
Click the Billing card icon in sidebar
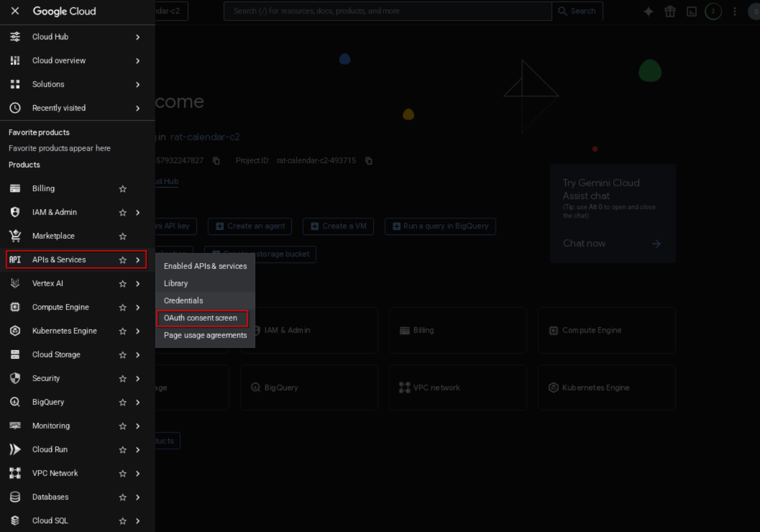coord(15,189)
